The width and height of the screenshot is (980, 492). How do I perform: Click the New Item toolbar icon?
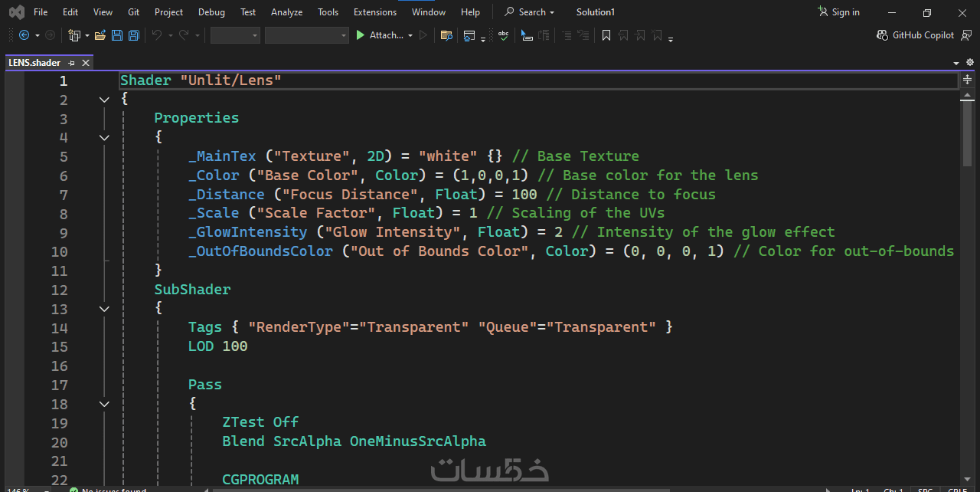click(74, 35)
